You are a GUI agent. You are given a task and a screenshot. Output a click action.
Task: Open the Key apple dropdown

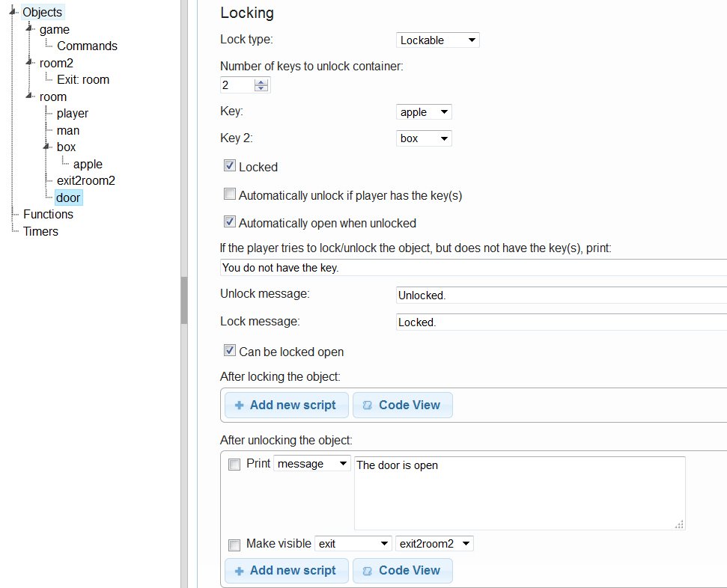click(423, 112)
